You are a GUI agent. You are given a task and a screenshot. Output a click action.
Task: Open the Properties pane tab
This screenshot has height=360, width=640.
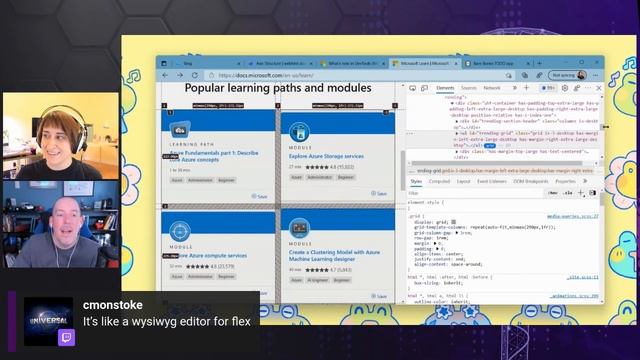coord(565,181)
